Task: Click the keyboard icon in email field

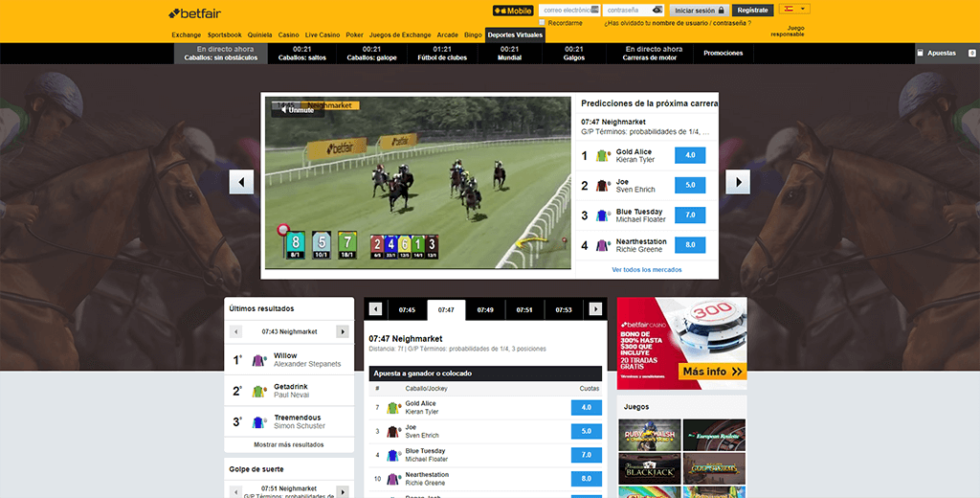Action: (595, 10)
